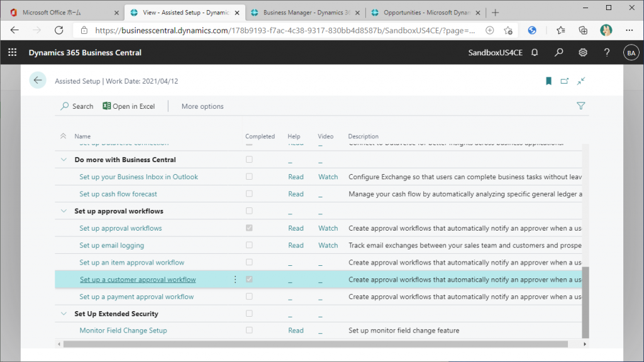Click Watch for Business Inbox in Outlook
The height and width of the screenshot is (362, 644).
point(328,177)
